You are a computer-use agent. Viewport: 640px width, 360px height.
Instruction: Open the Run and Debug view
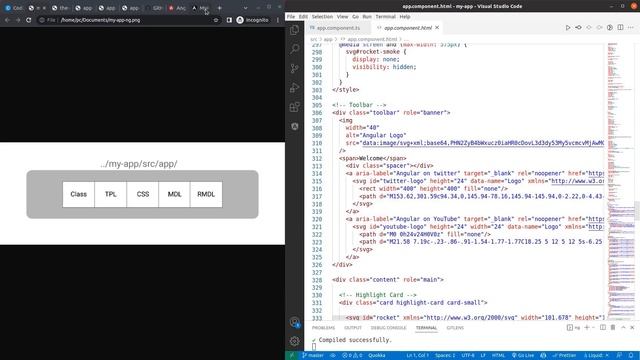(294, 87)
